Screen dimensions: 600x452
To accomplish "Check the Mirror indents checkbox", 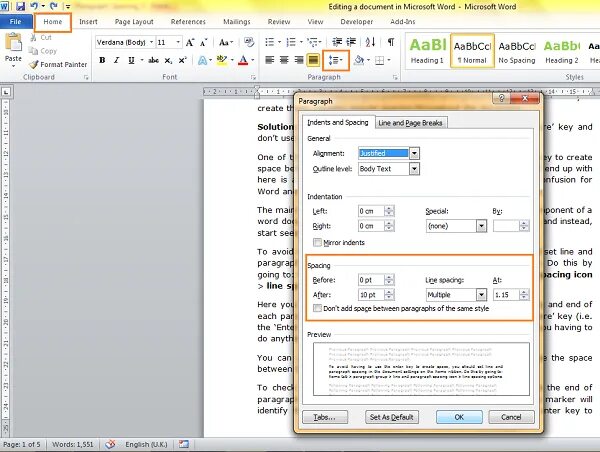I will pos(317,242).
